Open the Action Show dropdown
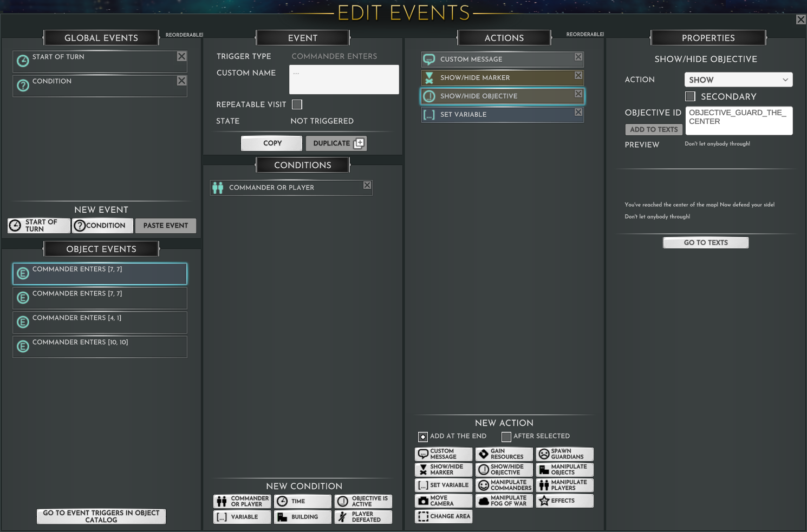The height and width of the screenshot is (532, 807). [x=738, y=80]
